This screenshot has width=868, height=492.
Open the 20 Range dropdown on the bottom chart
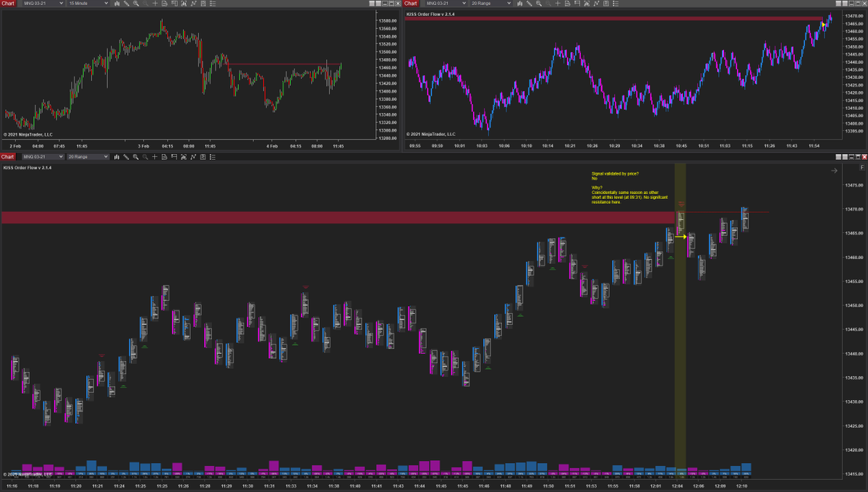coord(87,156)
